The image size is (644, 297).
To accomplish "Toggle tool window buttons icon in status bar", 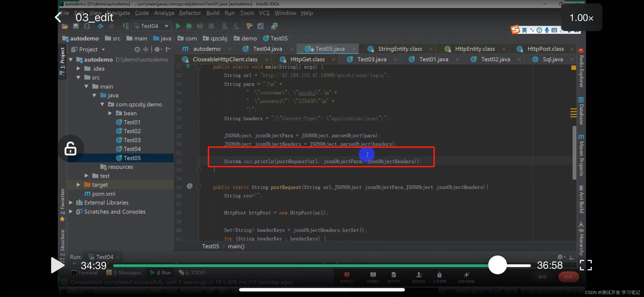I will click(x=64, y=282).
